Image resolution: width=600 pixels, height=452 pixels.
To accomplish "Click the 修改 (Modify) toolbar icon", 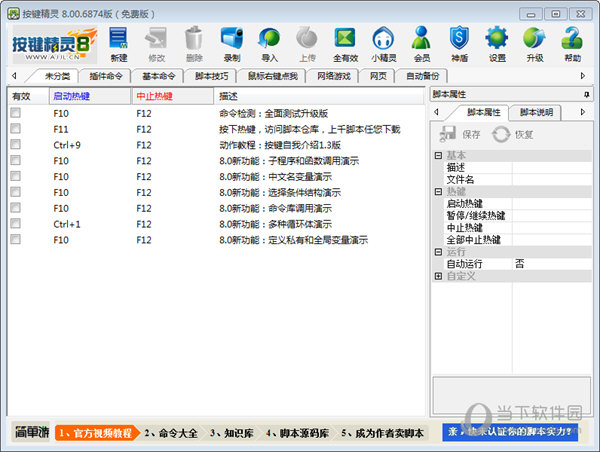I will [156, 44].
